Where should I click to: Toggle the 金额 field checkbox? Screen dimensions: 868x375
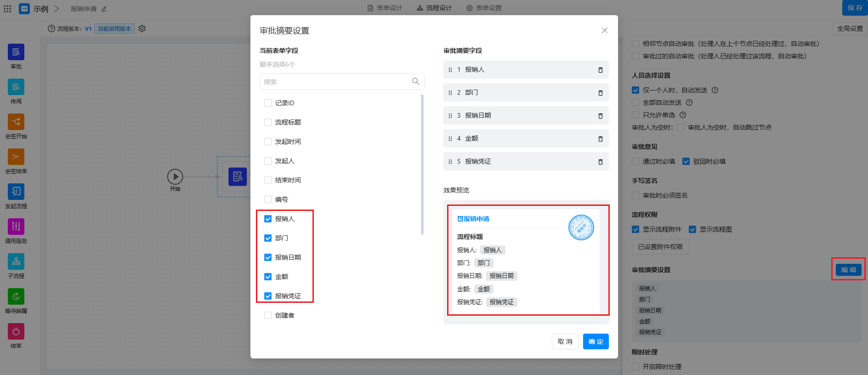(268, 277)
